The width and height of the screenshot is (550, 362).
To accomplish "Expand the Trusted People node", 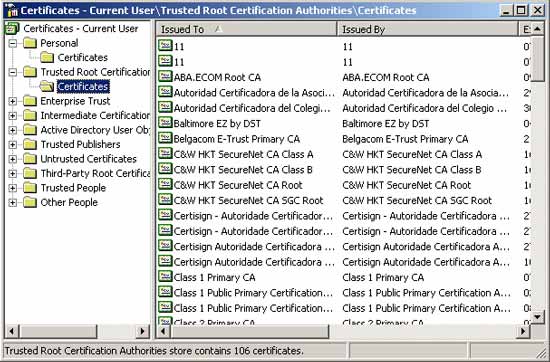I will click(13, 188).
